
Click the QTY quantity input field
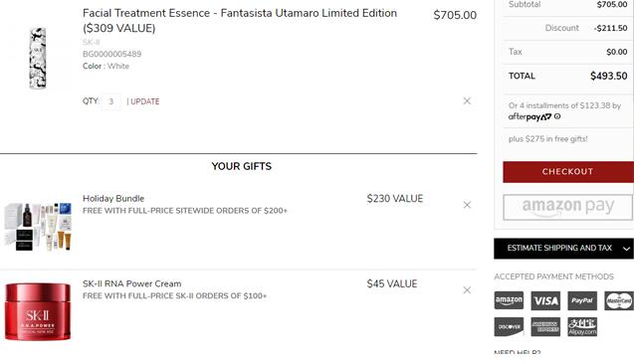[111, 101]
